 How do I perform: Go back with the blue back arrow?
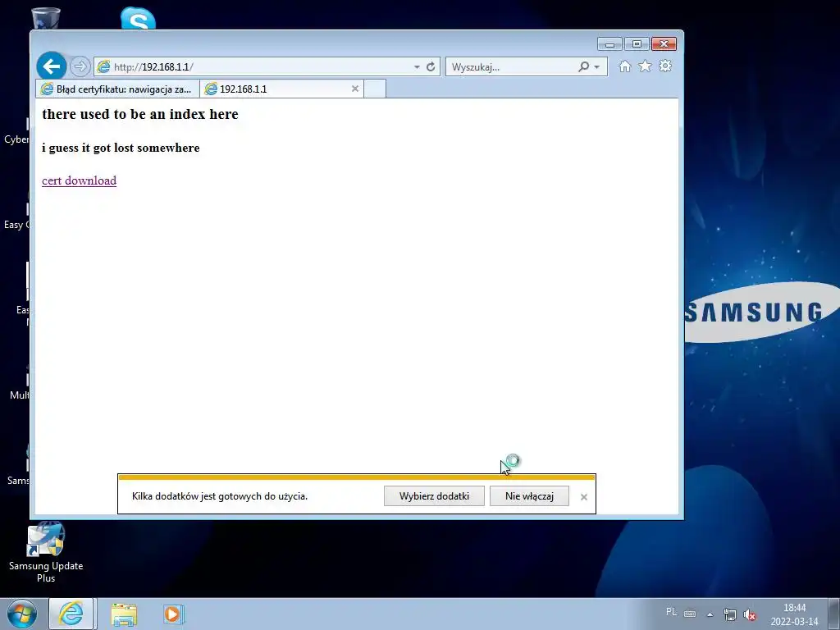(x=52, y=66)
